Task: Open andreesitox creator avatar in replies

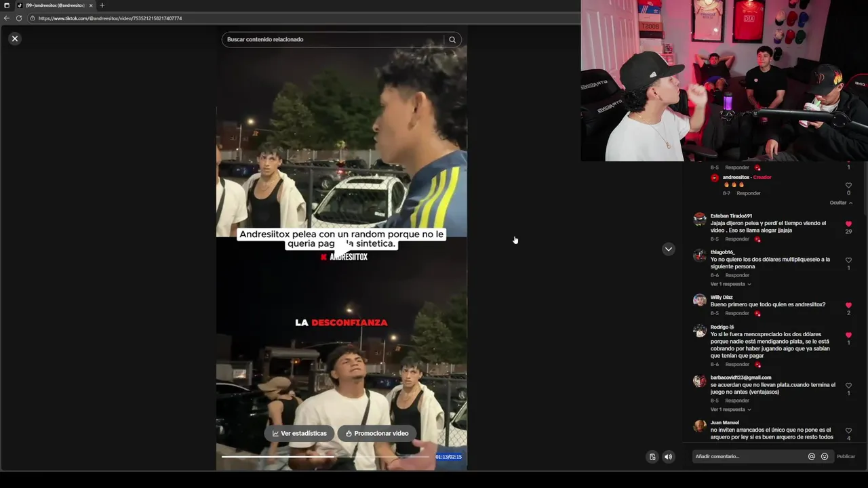Action: [x=715, y=178]
